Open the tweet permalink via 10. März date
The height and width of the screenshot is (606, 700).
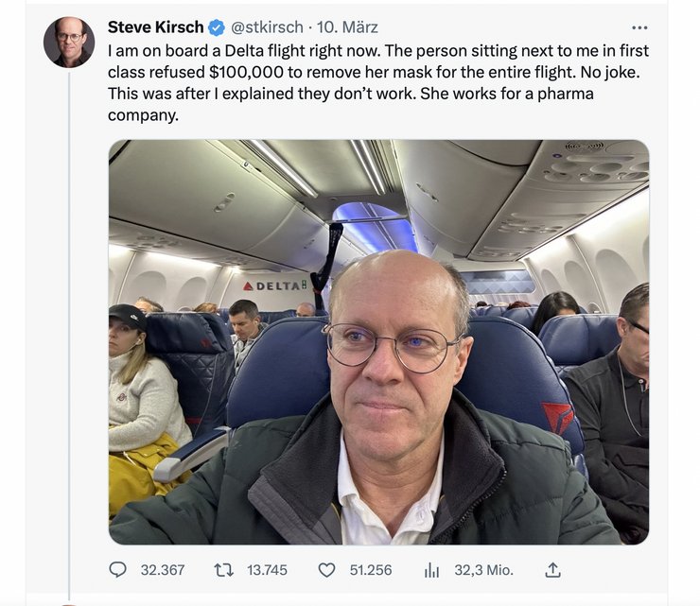(347, 27)
